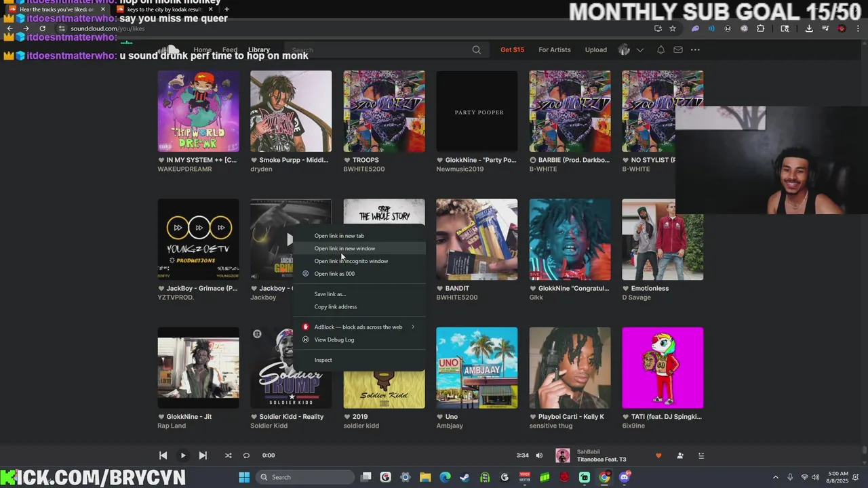868x488 pixels.
Task: Click the SahBabii artist name in the player
Action: pyautogui.click(x=589, y=451)
